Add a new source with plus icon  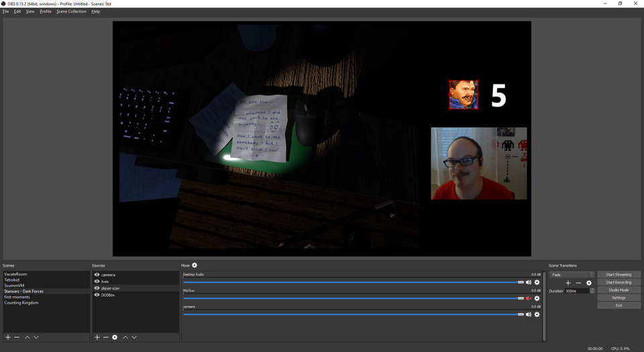coord(97,337)
